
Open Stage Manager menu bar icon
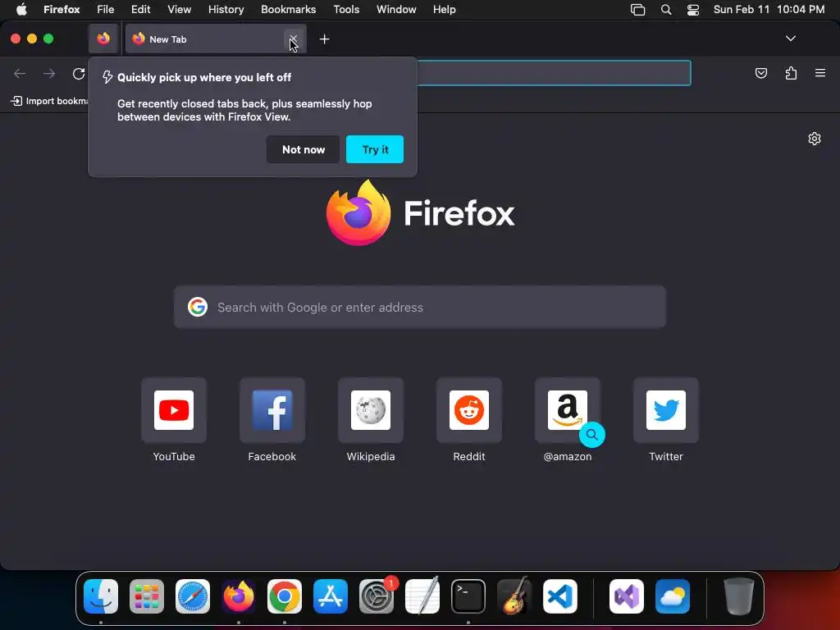pyautogui.click(x=637, y=10)
